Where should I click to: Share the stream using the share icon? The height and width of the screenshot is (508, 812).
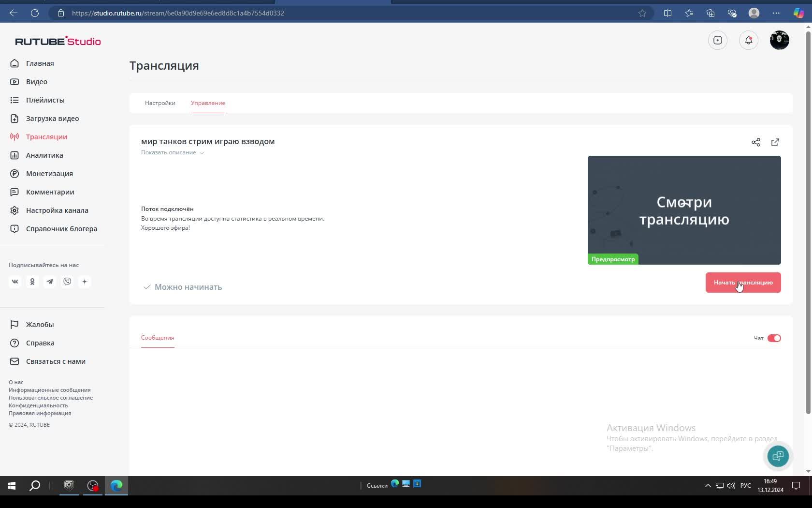(x=756, y=142)
